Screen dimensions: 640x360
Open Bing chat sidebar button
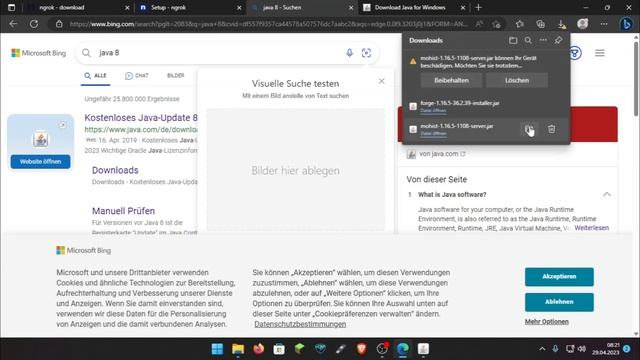pyautogui.click(x=626, y=24)
